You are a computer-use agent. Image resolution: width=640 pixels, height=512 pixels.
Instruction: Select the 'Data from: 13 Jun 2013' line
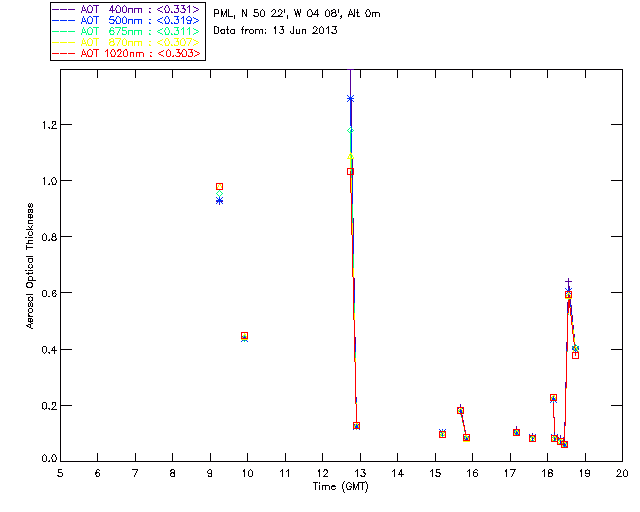276,31
